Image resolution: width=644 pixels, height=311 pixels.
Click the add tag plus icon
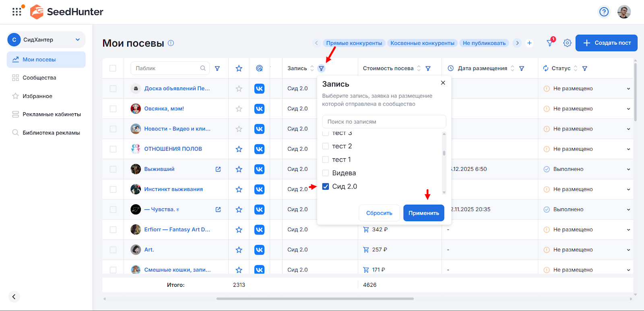(529, 43)
